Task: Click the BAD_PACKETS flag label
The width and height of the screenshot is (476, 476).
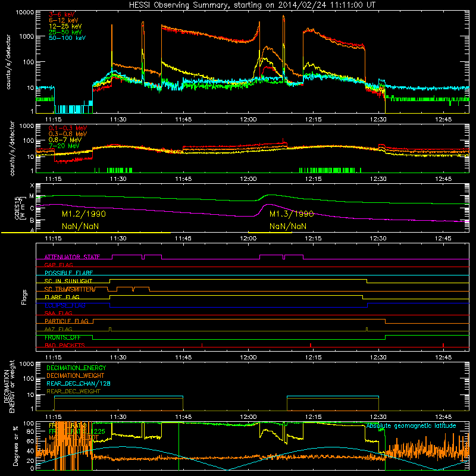Action: click(x=65, y=345)
